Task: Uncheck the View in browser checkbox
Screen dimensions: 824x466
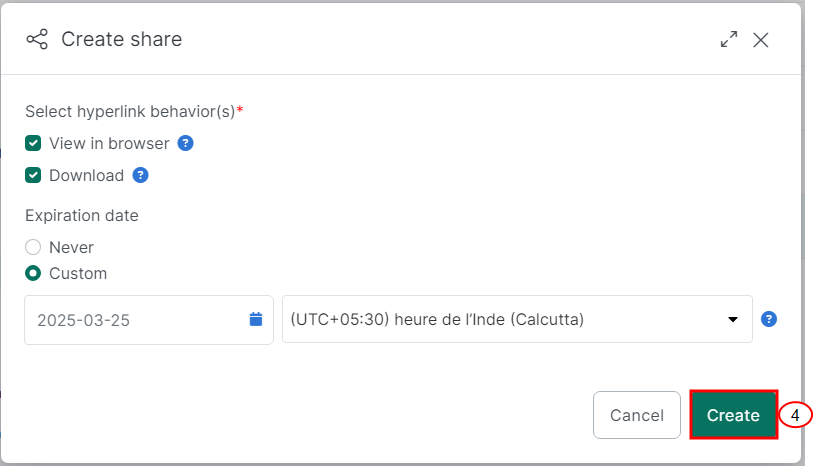Action: [33, 143]
